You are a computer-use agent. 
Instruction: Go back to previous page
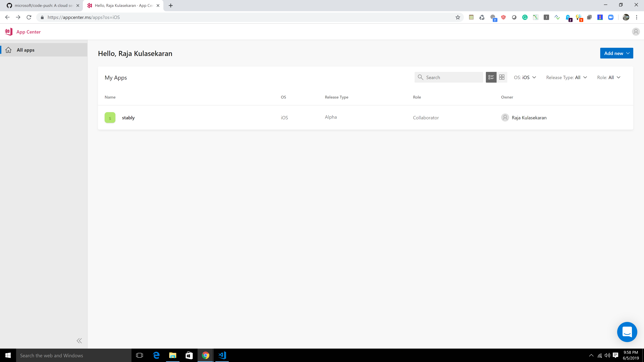[x=7, y=17]
